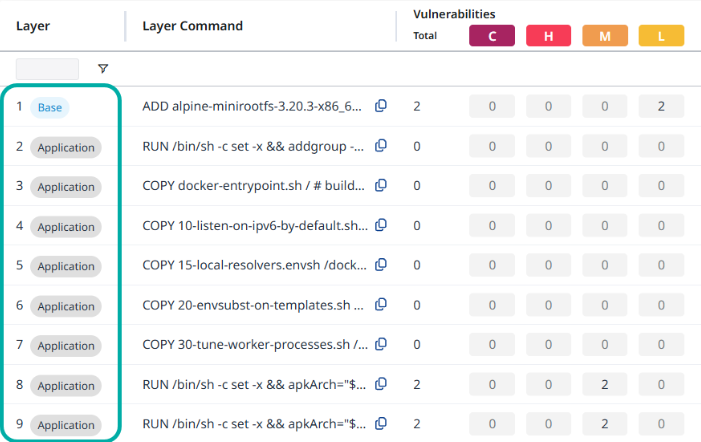
Task: Select the Base tag on layer 1
Action: (50, 107)
